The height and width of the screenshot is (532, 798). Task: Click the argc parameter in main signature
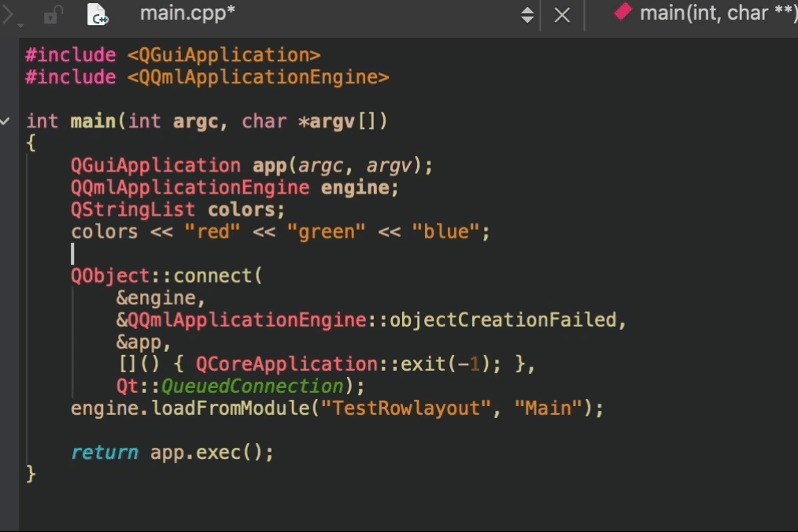pos(195,121)
